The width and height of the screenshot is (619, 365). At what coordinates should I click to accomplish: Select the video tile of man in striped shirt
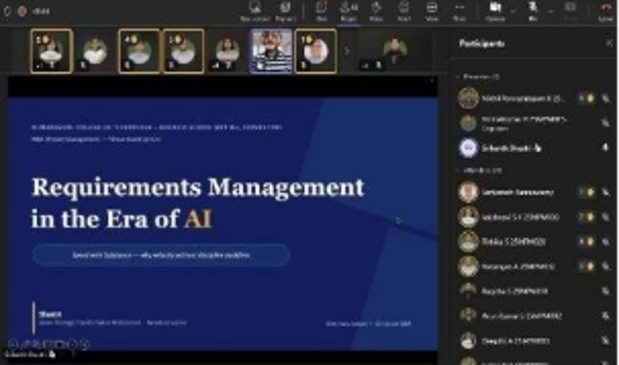click(x=272, y=51)
